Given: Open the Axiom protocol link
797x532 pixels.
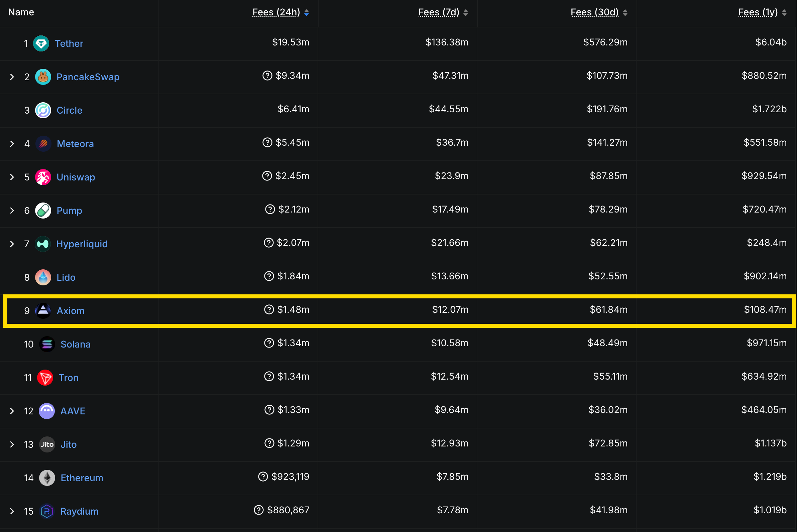Looking at the screenshot, I should 71,311.
